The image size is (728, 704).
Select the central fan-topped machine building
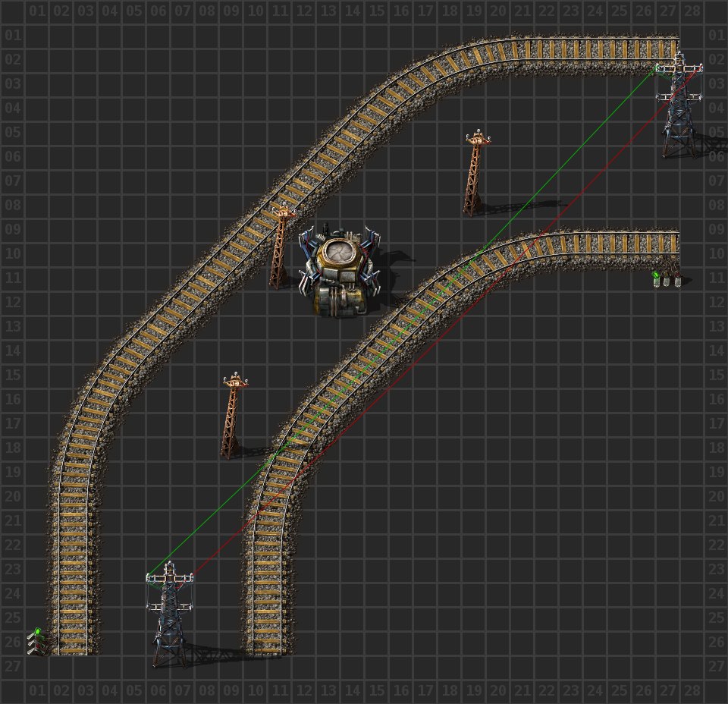340,271
